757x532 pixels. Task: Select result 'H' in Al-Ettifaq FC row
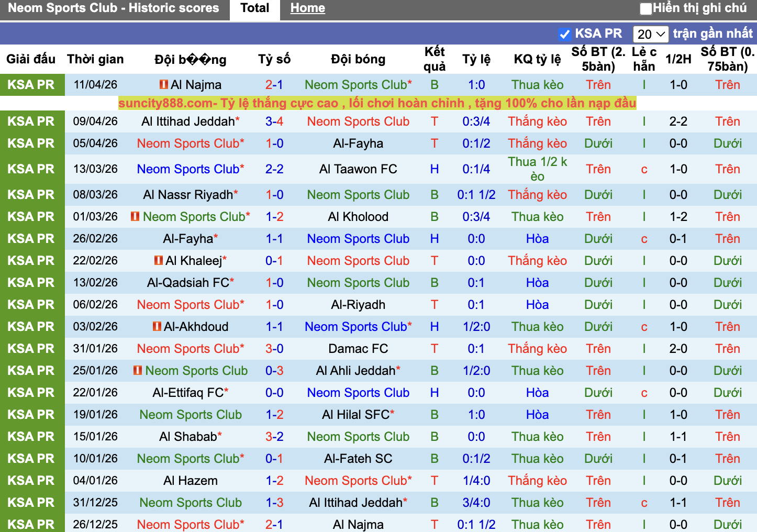(435, 393)
